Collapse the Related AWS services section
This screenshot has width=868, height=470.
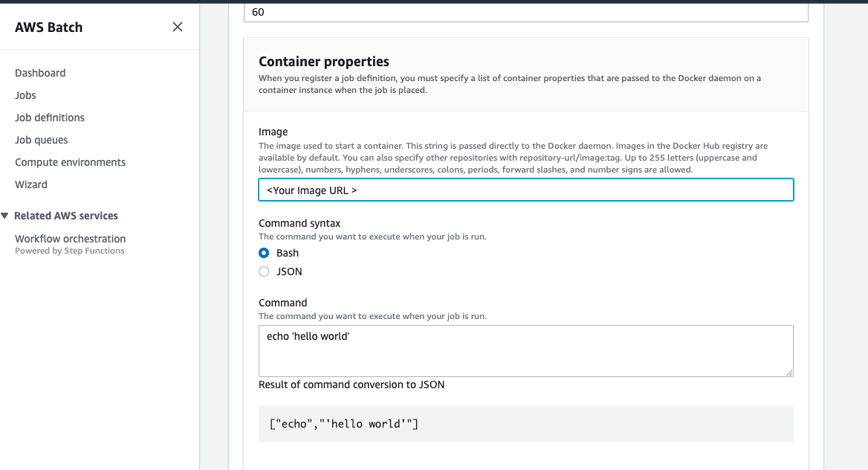click(6, 216)
